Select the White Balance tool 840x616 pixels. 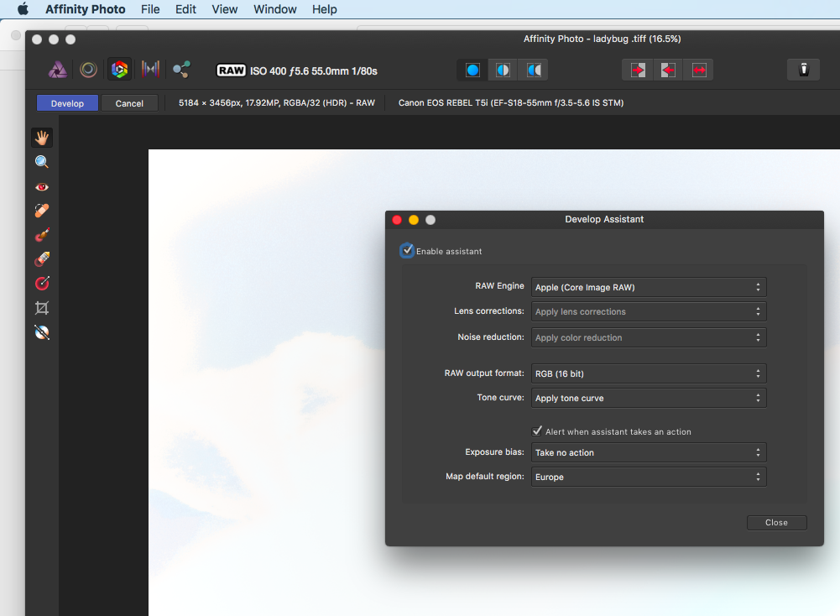42,332
